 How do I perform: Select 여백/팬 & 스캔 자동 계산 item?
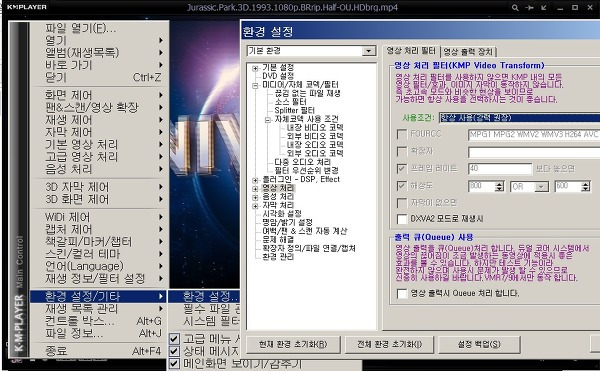tap(305, 231)
